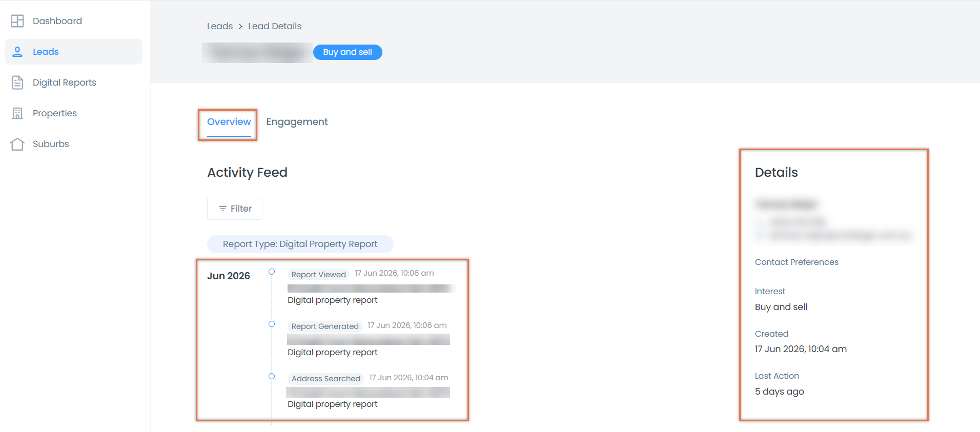Click the Digital Reports document icon
The image size is (980, 432).
point(17,83)
